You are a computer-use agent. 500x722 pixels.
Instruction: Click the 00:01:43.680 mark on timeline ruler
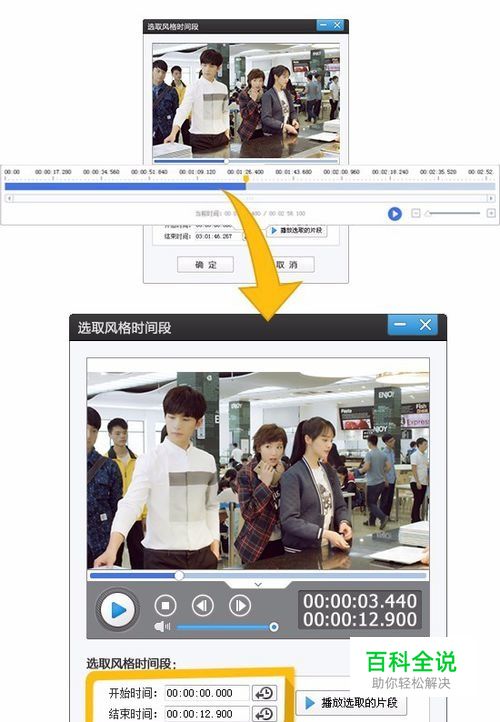(x=294, y=172)
